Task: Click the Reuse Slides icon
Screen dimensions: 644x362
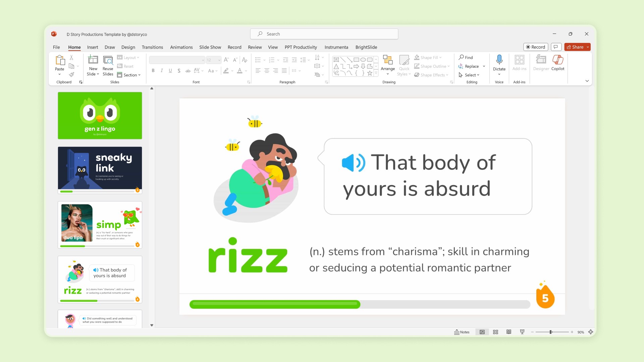Action: tap(108, 60)
